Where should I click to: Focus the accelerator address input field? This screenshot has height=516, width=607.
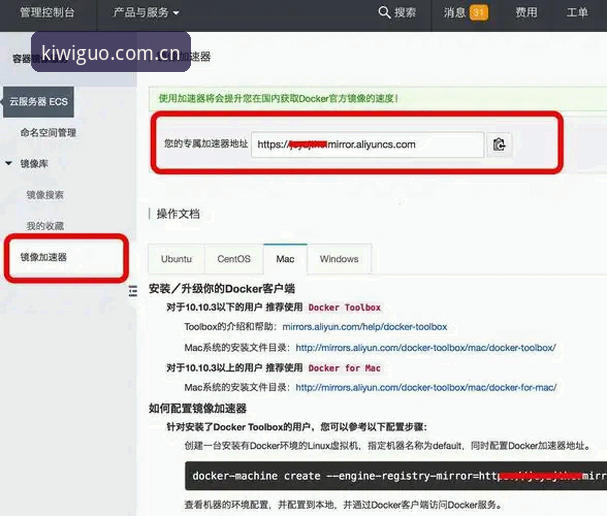(x=367, y=145)
